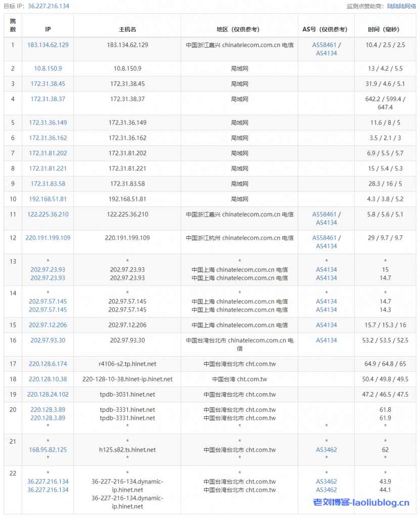Click the IP link 220.128.24.102

pyautogui.click(x=48, y=395)
